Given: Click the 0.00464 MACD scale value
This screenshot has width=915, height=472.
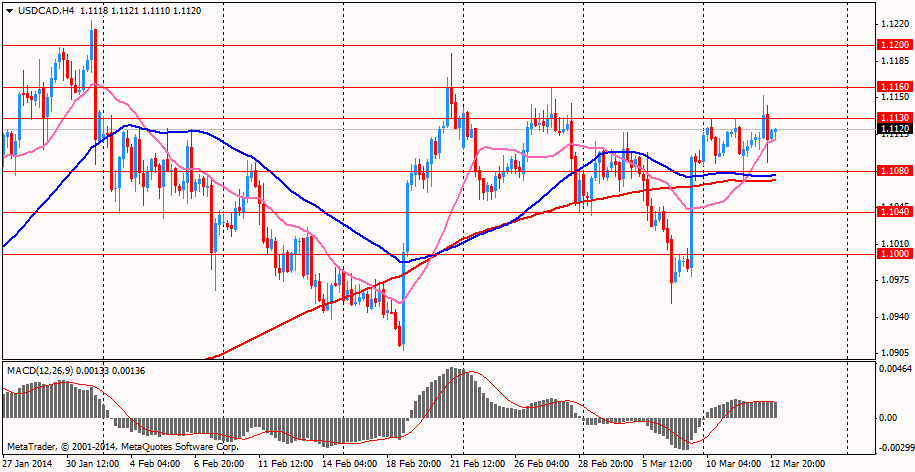Looking at the screenshot, I should click(894, 371).
